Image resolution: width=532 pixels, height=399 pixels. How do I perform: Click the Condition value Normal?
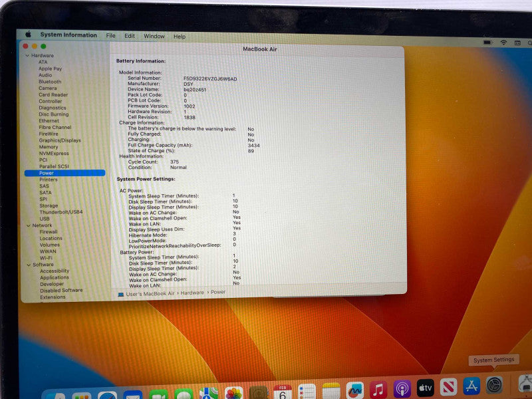178,168
